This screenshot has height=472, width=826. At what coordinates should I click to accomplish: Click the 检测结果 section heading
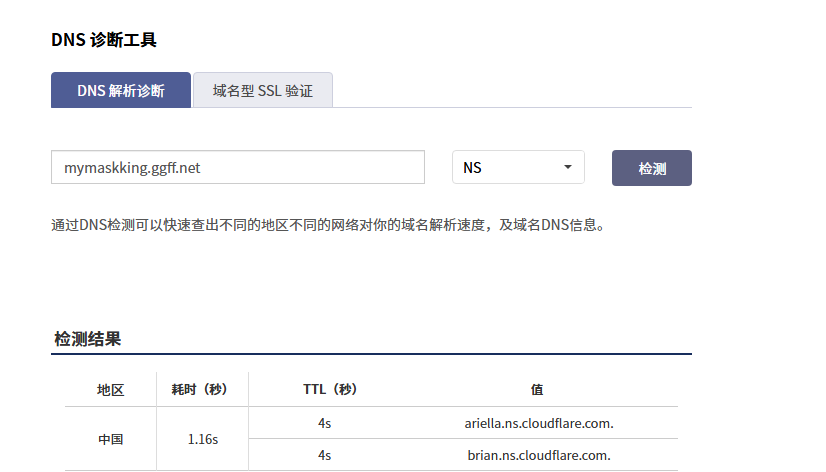pyautogui.click(x=88, y=339)
